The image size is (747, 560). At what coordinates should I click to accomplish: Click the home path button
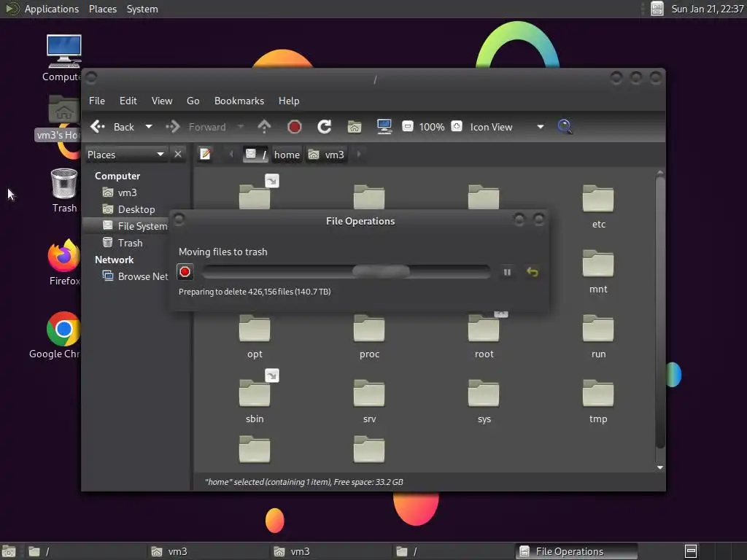click(287, 155)
